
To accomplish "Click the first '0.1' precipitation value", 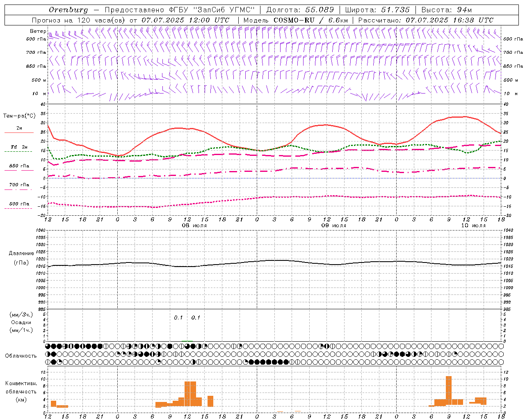I will click(178, 317).
